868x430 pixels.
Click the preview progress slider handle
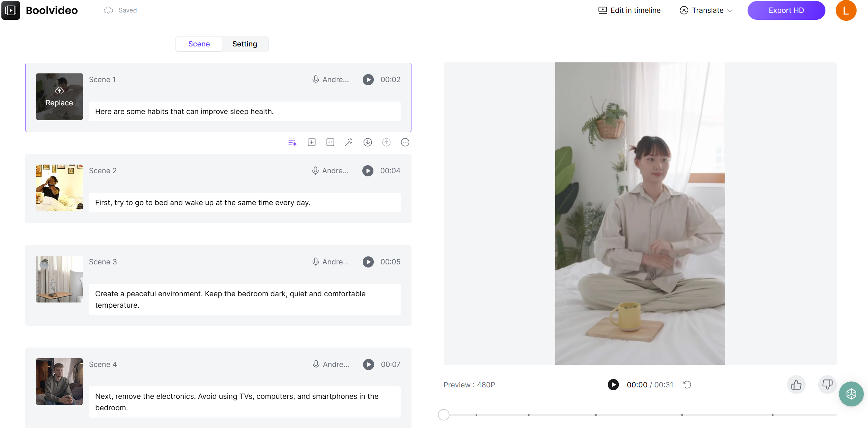click(x=443, y=415)
